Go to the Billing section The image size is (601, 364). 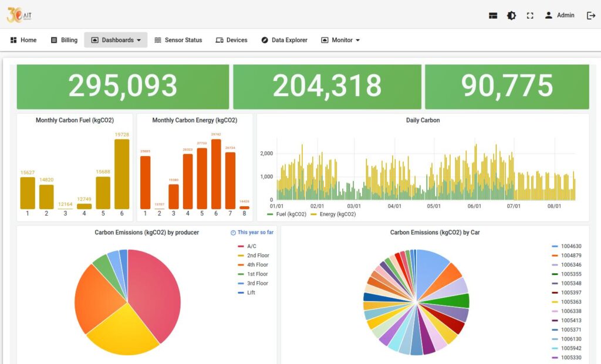63,40
